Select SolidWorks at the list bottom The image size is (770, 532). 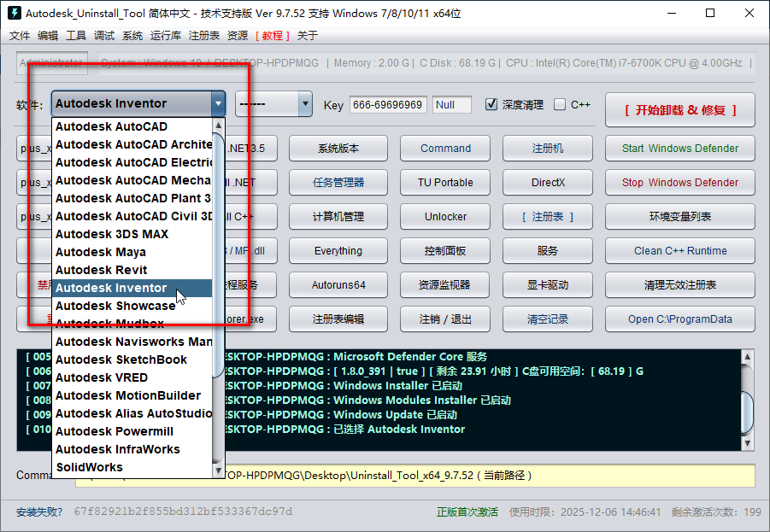tap(132, 467)
